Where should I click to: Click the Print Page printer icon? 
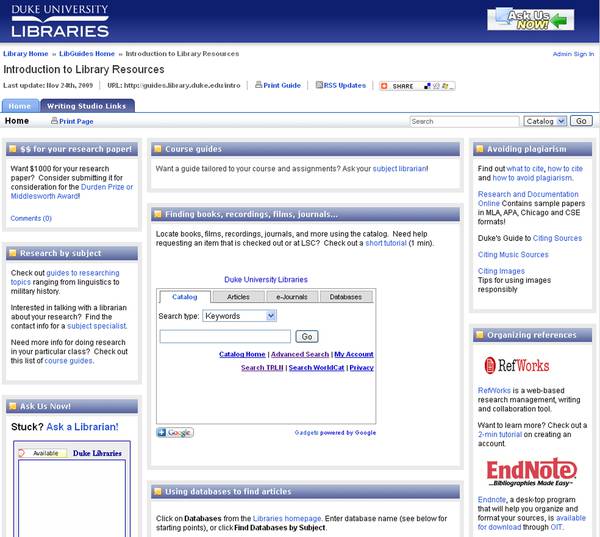click(x=55, y=121)
